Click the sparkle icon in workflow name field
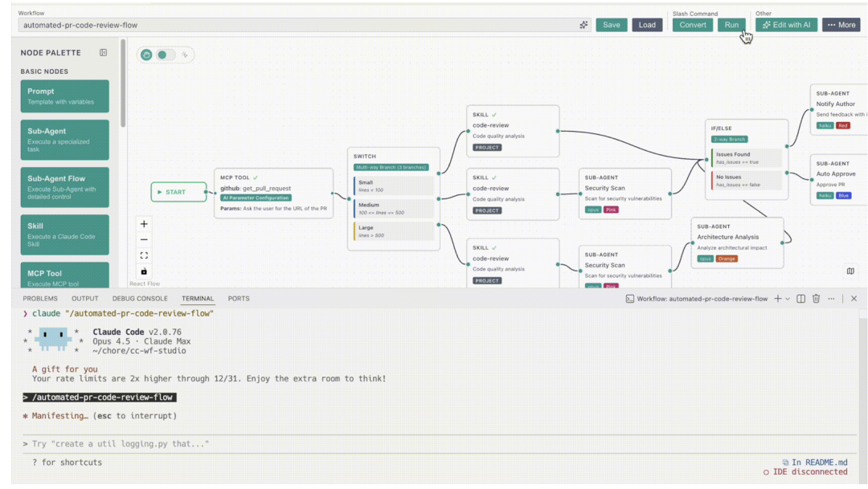The image size is (868, 489). [x=583, y=25]
